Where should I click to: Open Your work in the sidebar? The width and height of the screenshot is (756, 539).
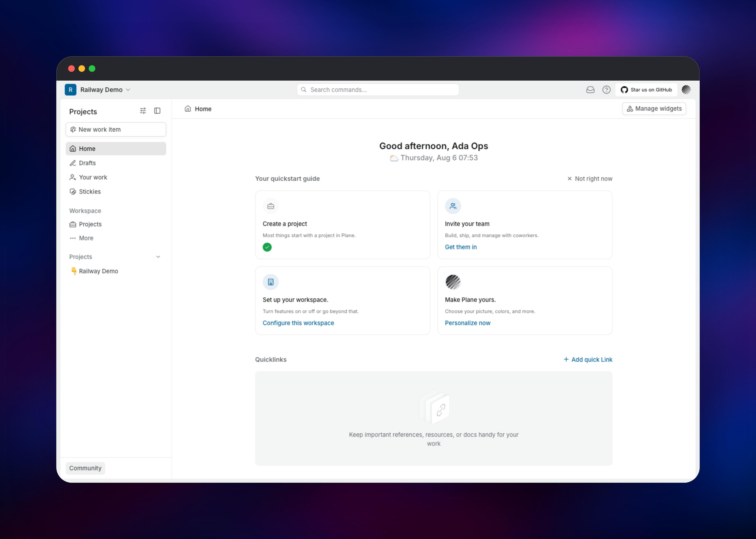coord(116,177)
